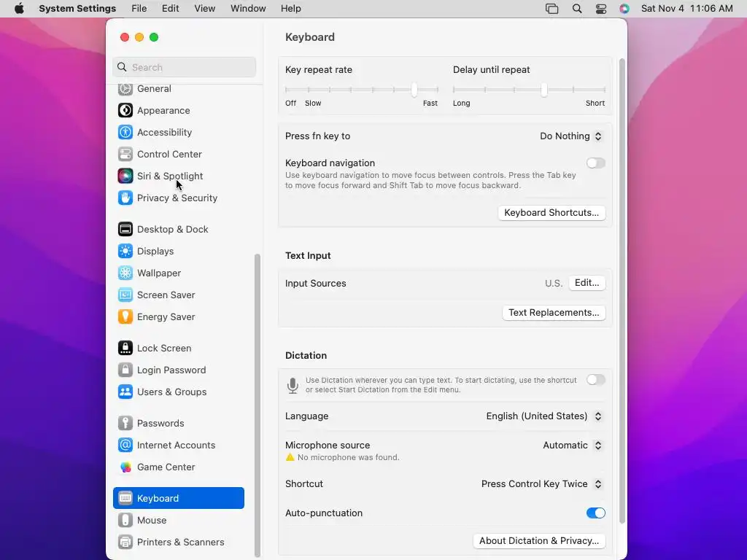
Task: Click the sidebar scrollbar
Action: (258, 405)
